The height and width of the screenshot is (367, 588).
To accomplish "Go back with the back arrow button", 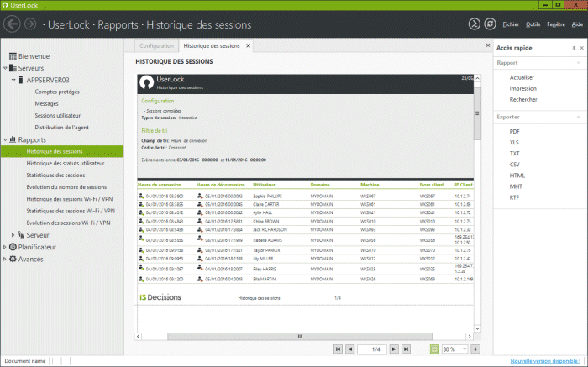I will 12,24.
